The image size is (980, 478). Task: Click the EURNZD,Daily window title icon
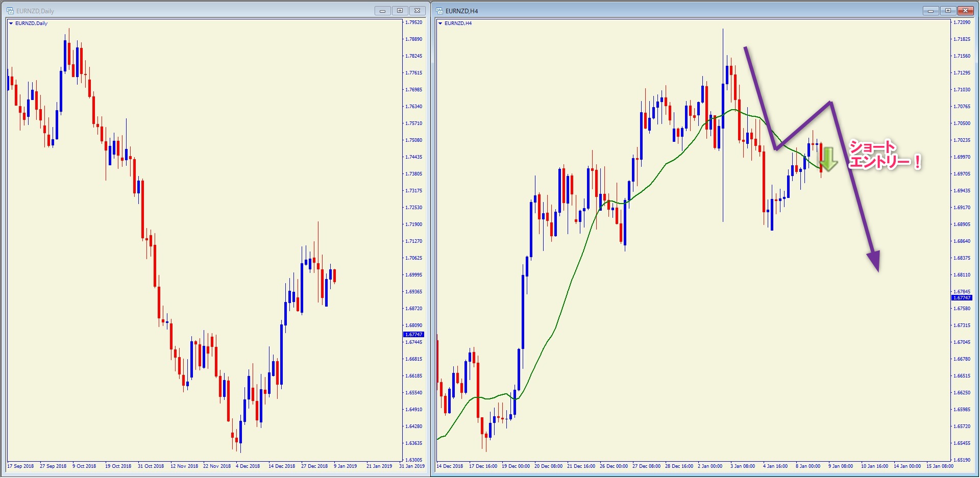10,11
